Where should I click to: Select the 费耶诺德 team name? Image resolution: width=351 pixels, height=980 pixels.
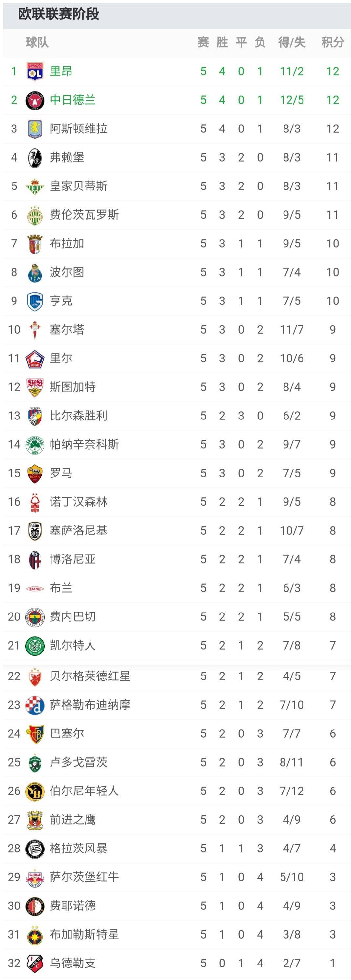tap(73, 906)
